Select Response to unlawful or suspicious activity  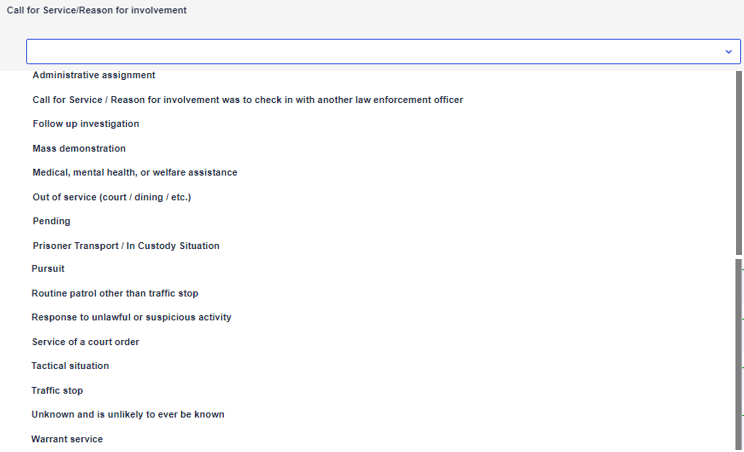click(x=131, y=318)
